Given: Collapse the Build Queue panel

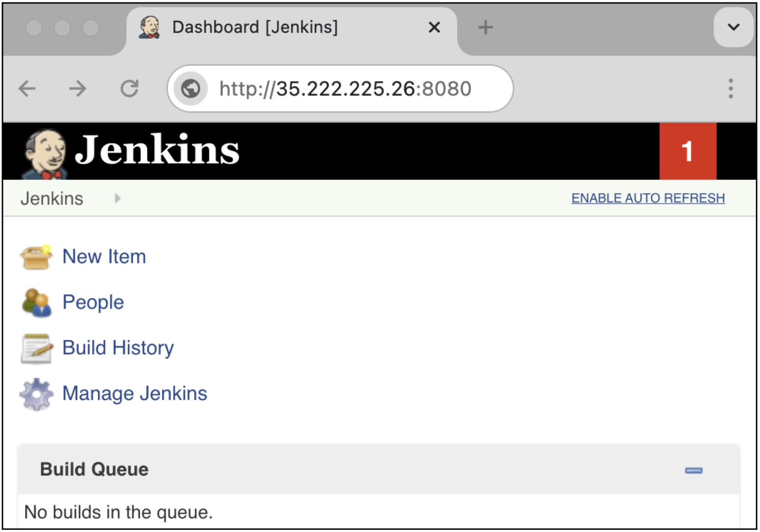Looking at the screenshot, I should [x=694, y=471].
